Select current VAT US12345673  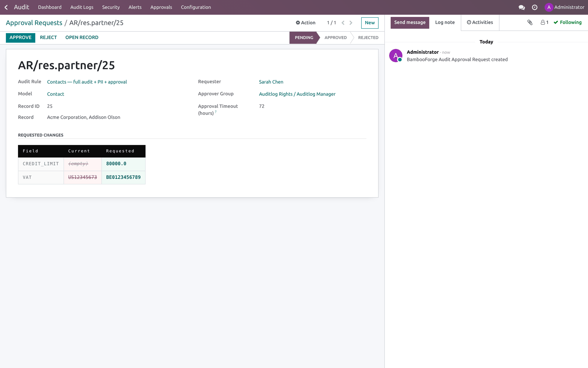tap(83, 177)
